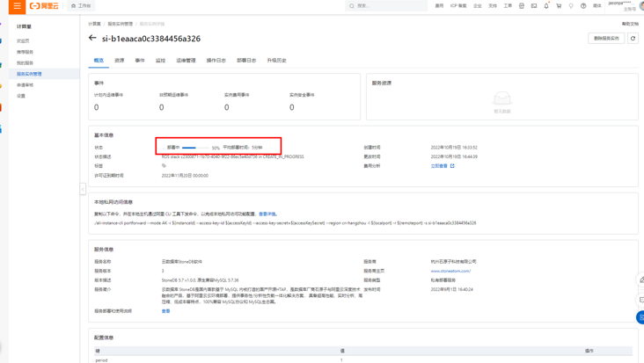Switch to the 运维管理 tab
Screen dimensions: 644x363
click(x=186, y=61)
